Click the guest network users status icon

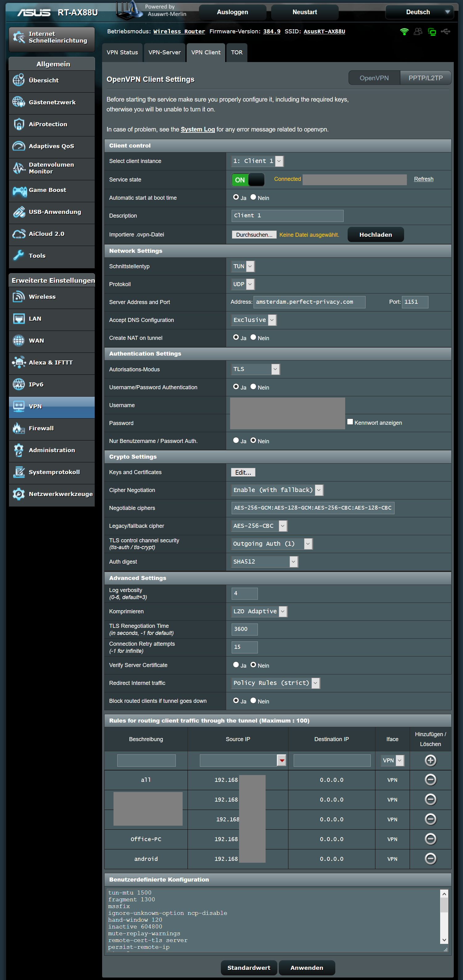pyautogui.click(x=418, y=31)
